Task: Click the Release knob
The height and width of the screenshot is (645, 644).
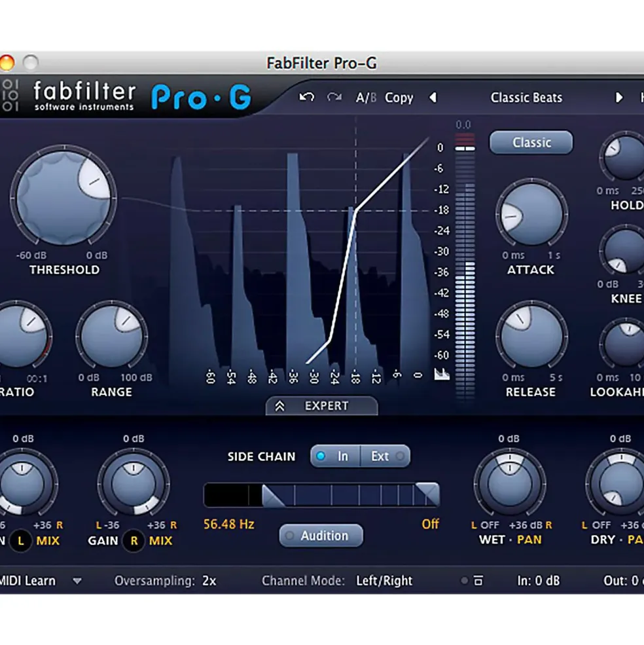Action: pos(531,337)
